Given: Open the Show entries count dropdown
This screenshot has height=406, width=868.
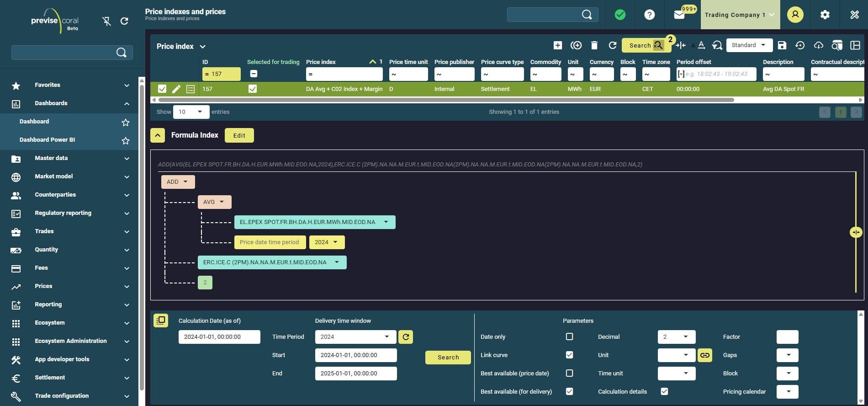Looking at the screenshot, I should point(191,112).
